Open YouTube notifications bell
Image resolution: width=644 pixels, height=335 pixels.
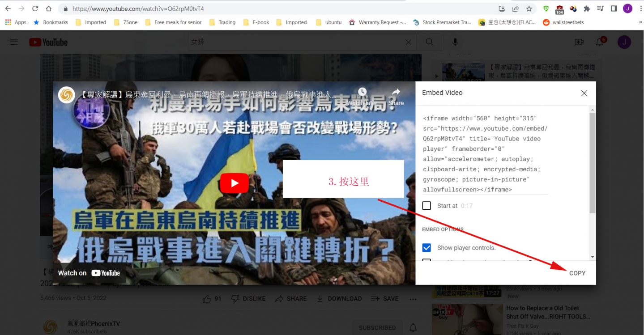point(601,42)
